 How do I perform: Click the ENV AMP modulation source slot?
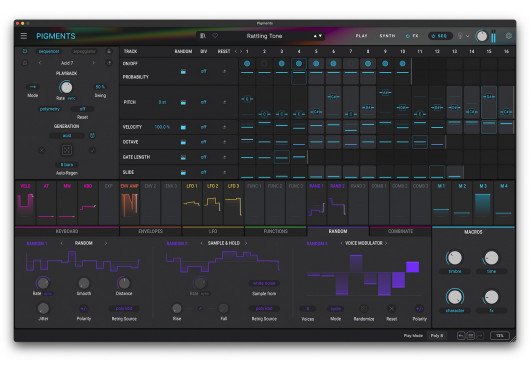[129, 203]
